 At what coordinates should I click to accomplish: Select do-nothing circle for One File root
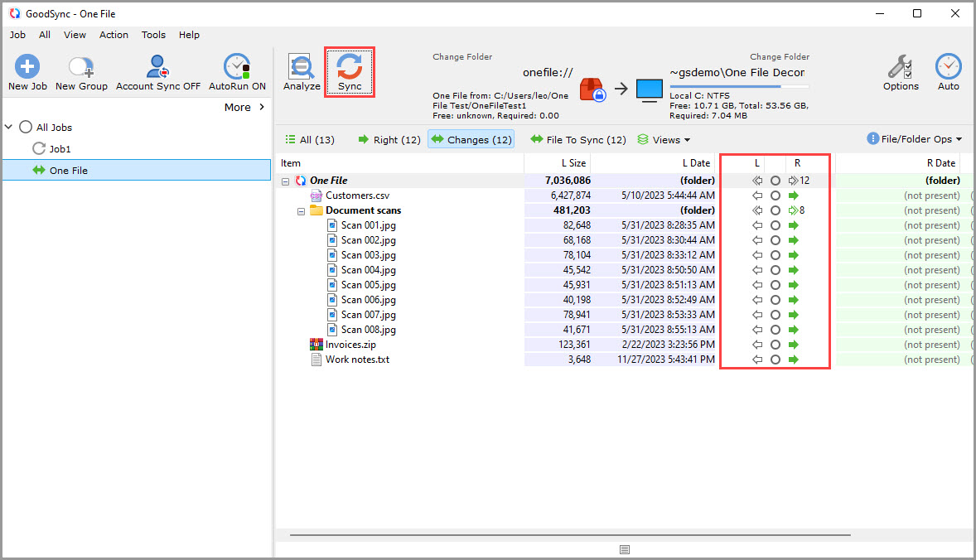pos(775,181)
